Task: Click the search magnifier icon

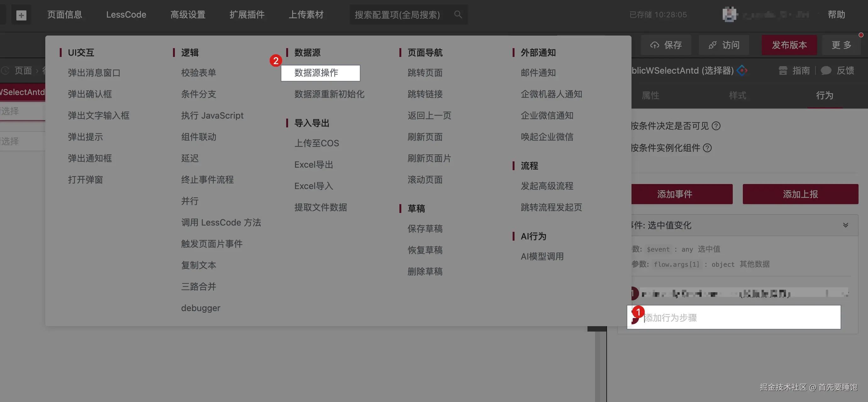Action: tap(458, 14)
